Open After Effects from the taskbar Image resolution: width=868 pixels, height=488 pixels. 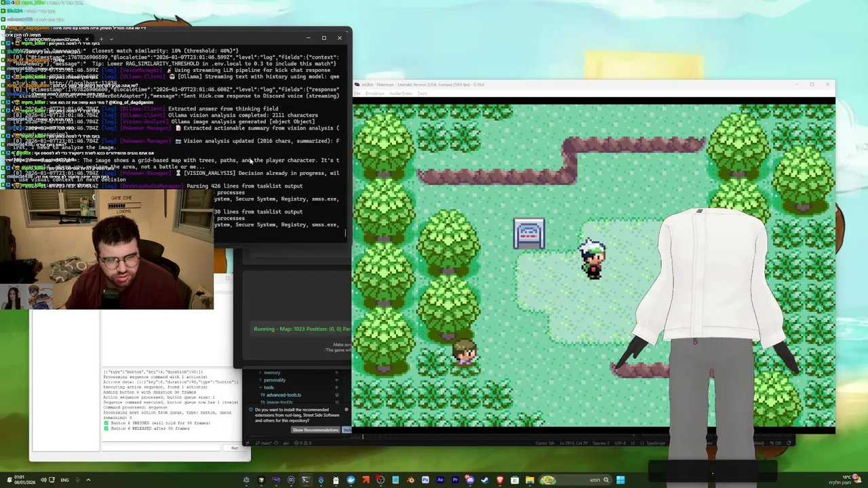440,480
